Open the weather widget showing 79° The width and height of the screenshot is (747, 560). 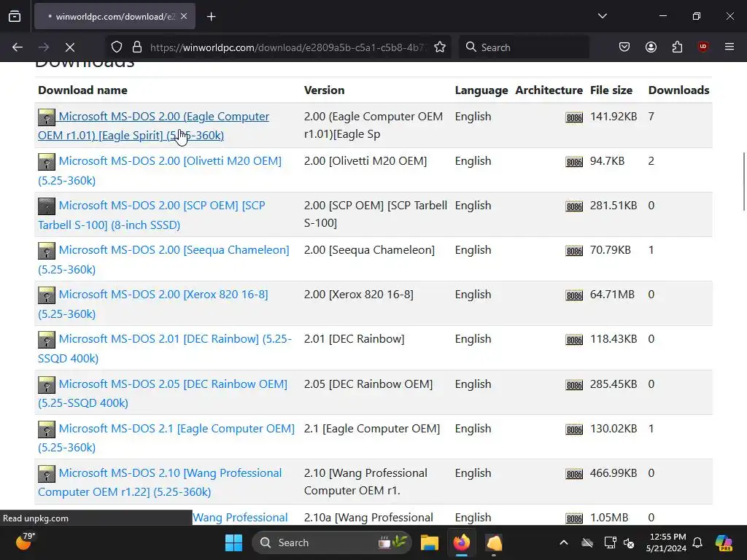tap(26, 542)
